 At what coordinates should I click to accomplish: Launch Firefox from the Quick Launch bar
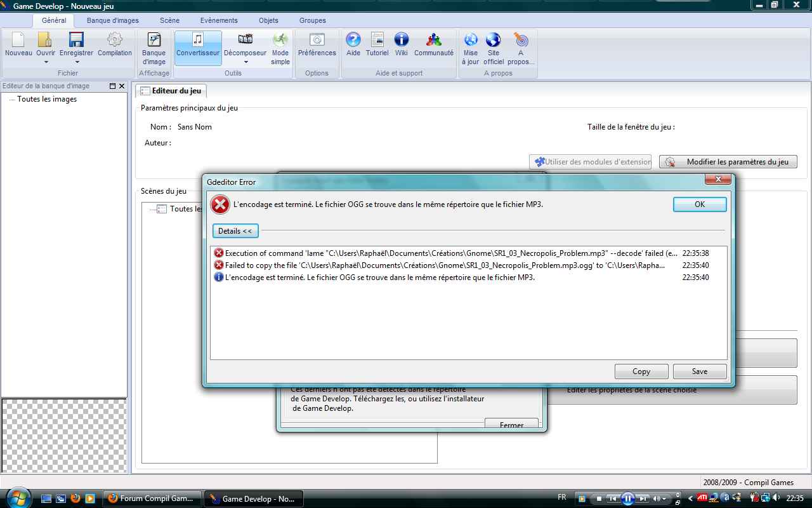click(x=75, y=498)
